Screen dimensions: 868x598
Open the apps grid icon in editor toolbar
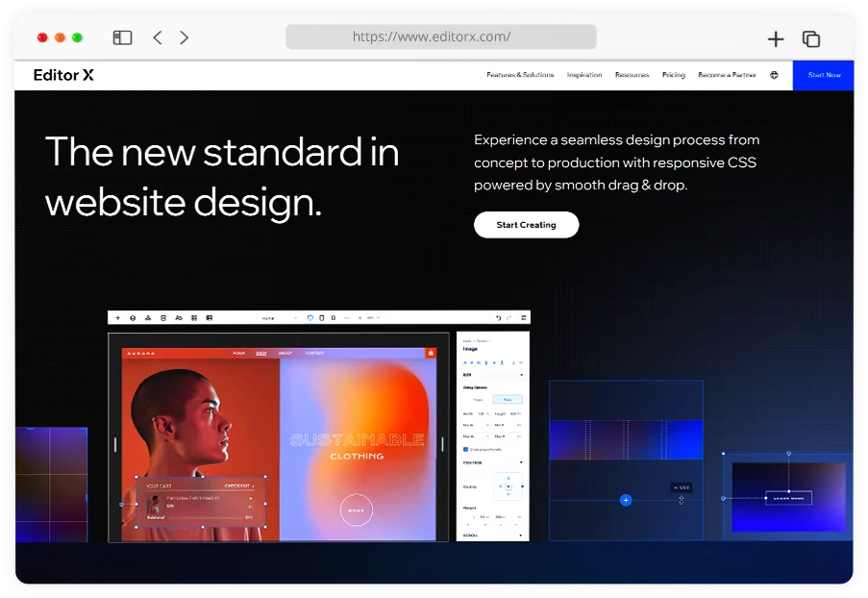click(194, 318)
